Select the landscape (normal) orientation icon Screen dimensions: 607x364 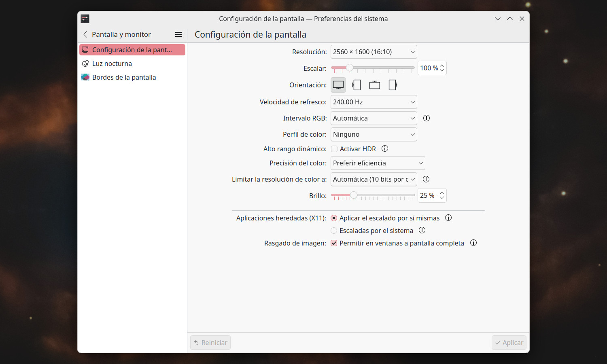tap(338, 85)
